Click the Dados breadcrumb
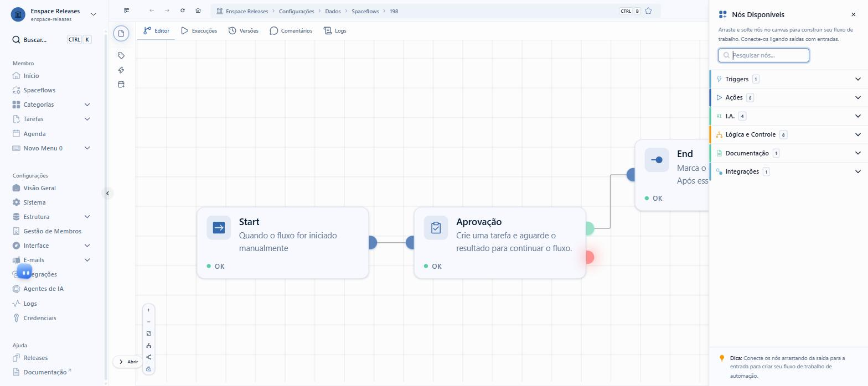Viewport: 868px width, 386px height. click(x=333, y=11)
